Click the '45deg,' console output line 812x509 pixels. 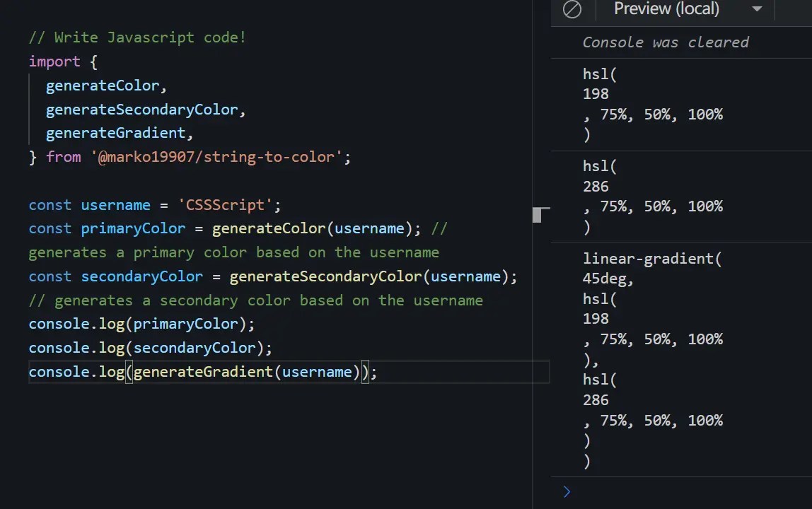[608, 279]
